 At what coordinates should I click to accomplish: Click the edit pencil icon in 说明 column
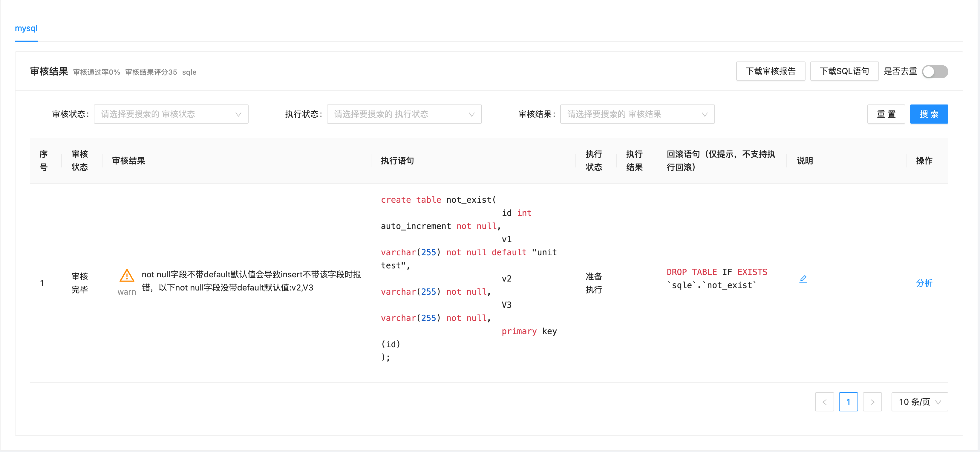[803, 279]
